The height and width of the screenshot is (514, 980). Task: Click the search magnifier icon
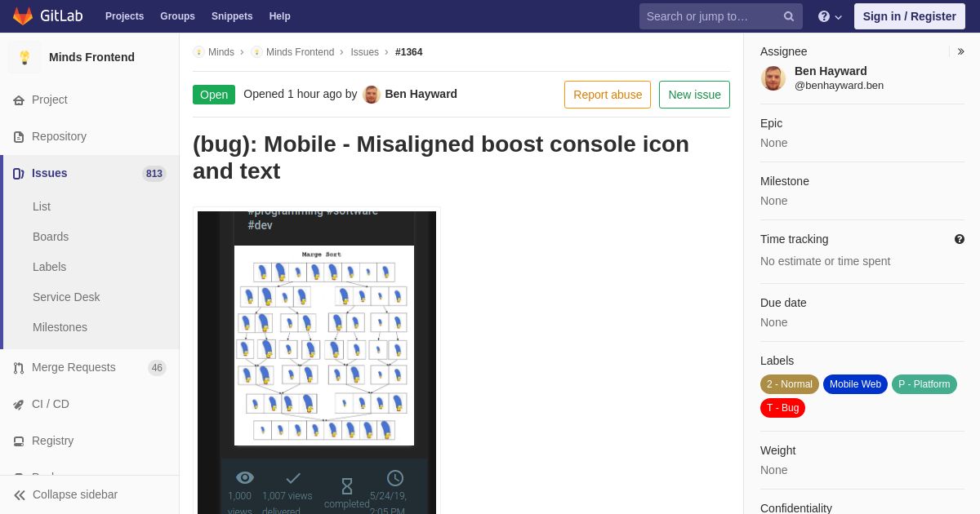[x=788, y=16]
